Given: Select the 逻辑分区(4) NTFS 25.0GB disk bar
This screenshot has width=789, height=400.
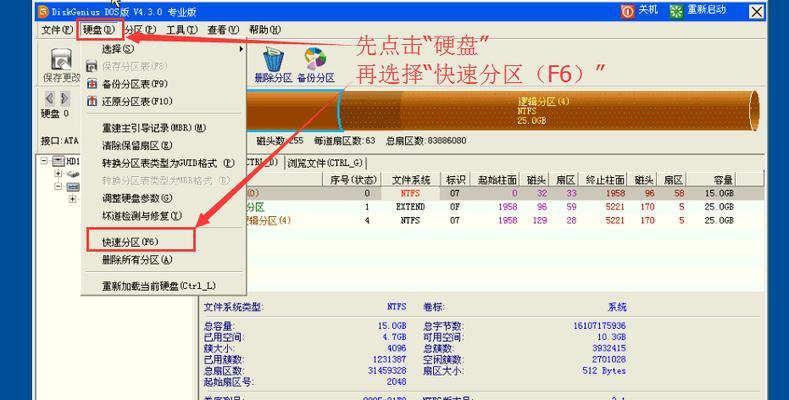Looking at the screenshot, I should pyautogui.click(x=548, y=111).
